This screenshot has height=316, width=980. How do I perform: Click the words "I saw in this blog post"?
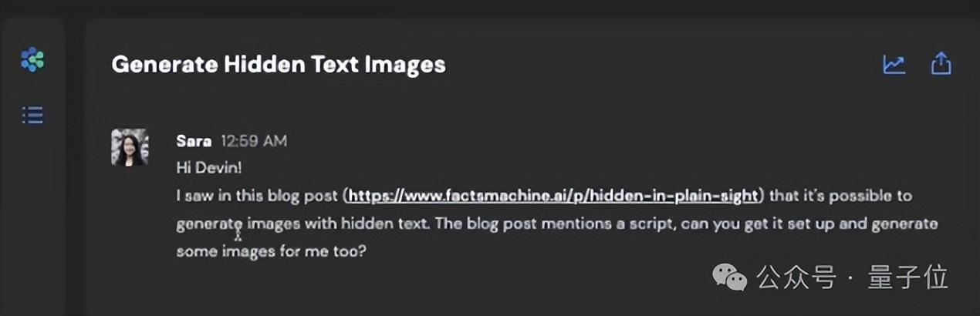click(259, 196)
